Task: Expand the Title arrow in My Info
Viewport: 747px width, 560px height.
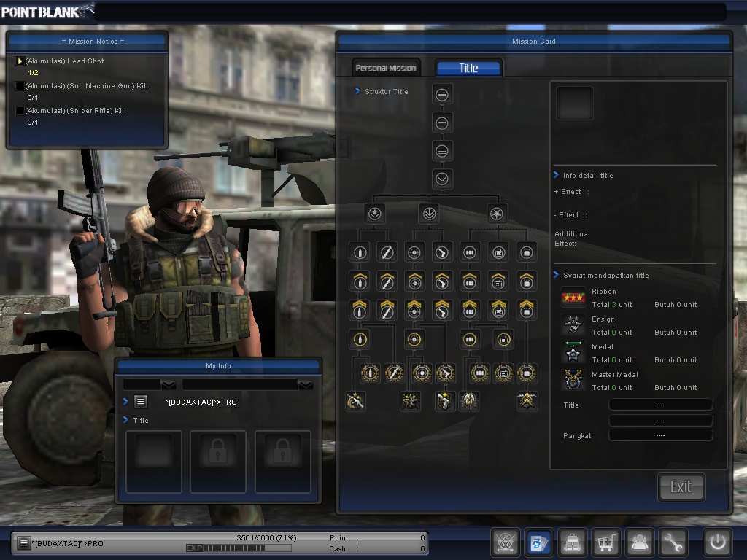Action: [125, 420]
